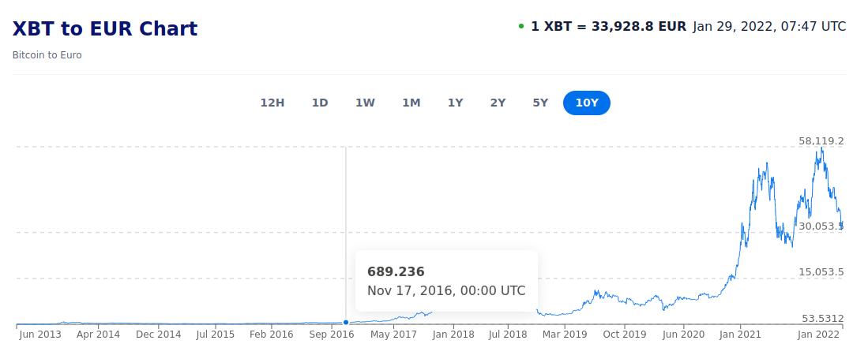Click the XBT to EUR Chart heading

pyautogui.click(x=105, y=28)
